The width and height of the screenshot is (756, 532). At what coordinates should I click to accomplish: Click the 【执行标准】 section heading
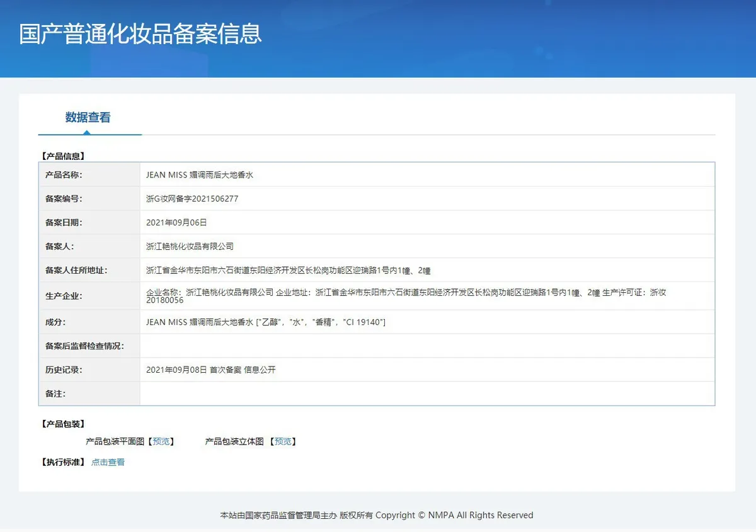click(62, 462)
